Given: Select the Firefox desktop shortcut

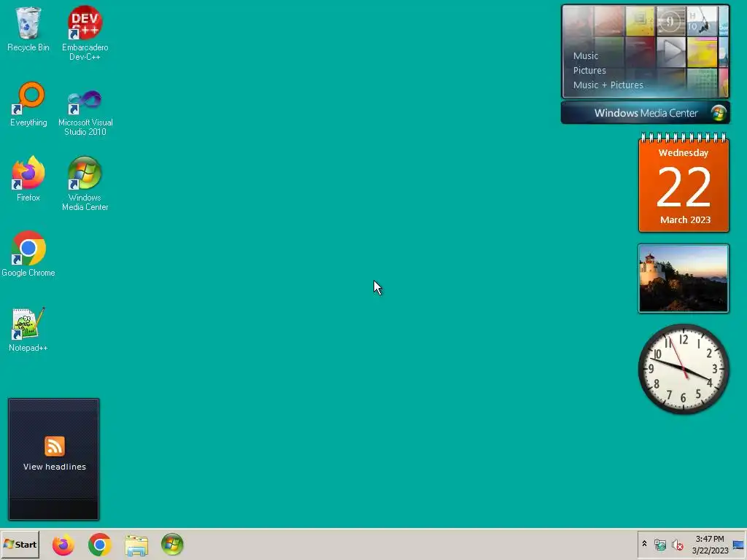Looking at the screenshot, I should 28,179.
